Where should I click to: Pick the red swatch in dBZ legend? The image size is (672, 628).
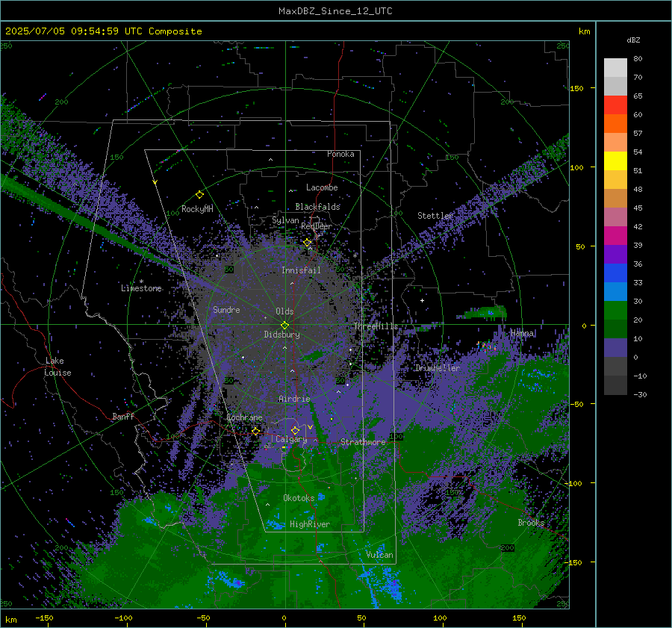615,105
